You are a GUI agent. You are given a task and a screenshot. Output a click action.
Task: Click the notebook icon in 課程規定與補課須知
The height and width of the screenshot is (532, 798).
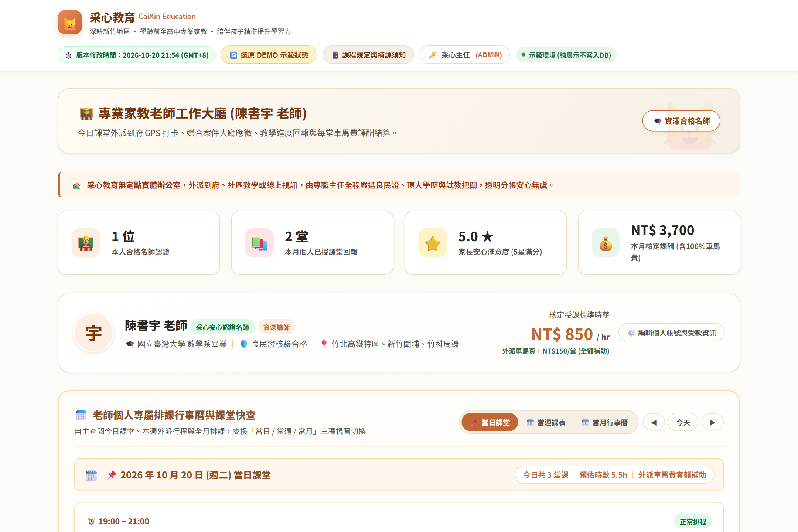tap(335, 55)
